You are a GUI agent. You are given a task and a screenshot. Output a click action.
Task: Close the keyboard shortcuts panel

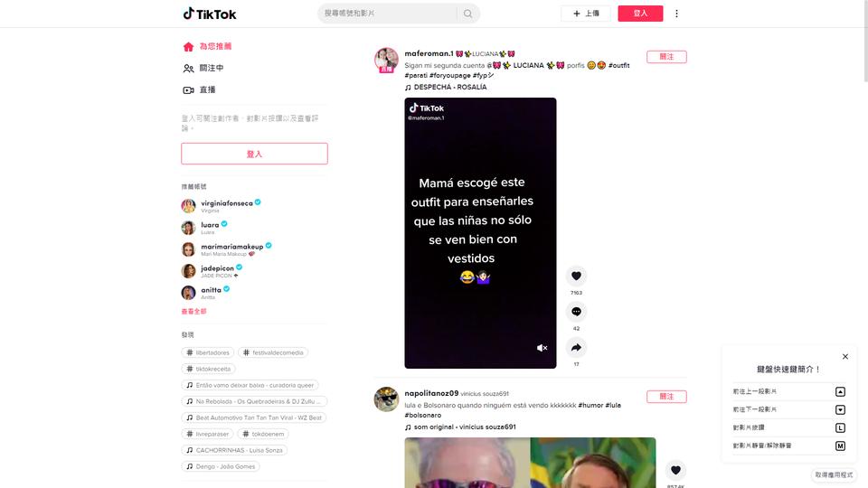pyautogui.click(x=844, y=356)
